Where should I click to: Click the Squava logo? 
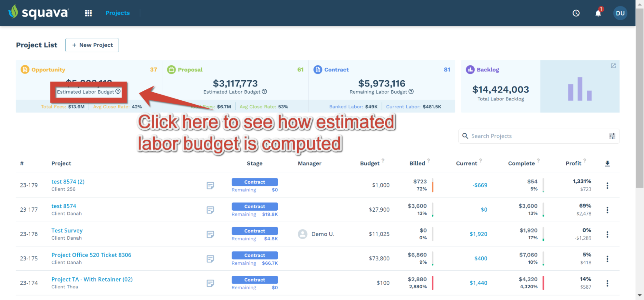[x=39, y=12]
